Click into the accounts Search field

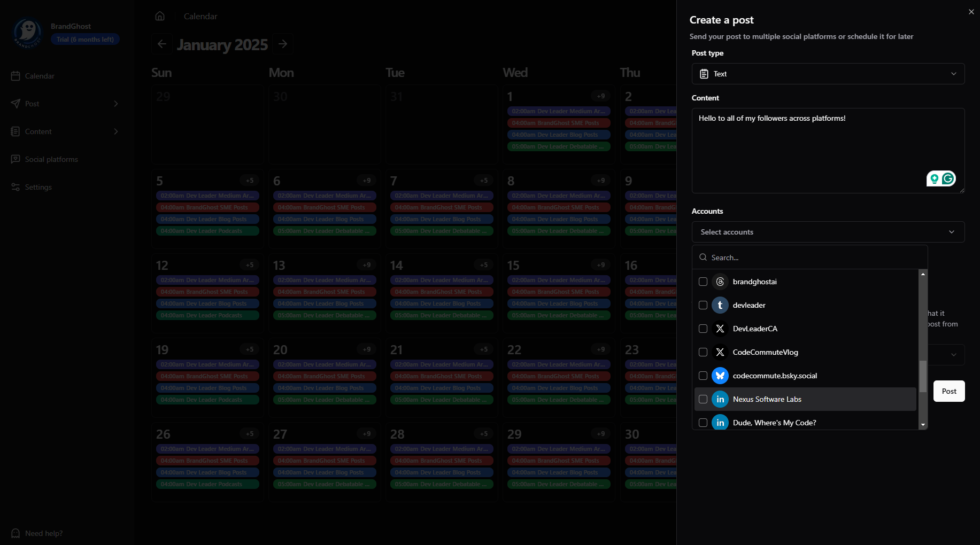pyautogui.click(x=810, y=258)
